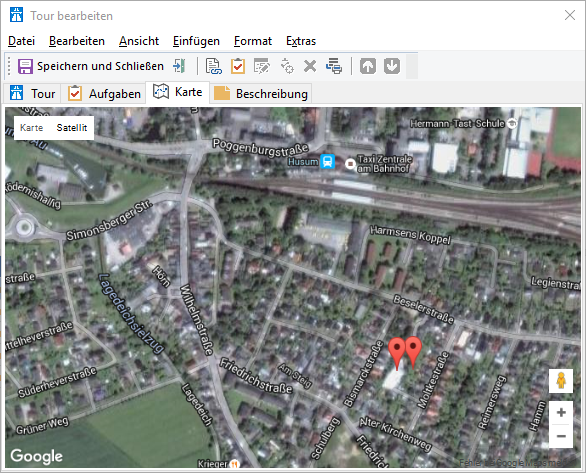The width and height of the screenshot is (586, 473).
Task: Switch to the Aufgaben tab
Action: point(104,93)
